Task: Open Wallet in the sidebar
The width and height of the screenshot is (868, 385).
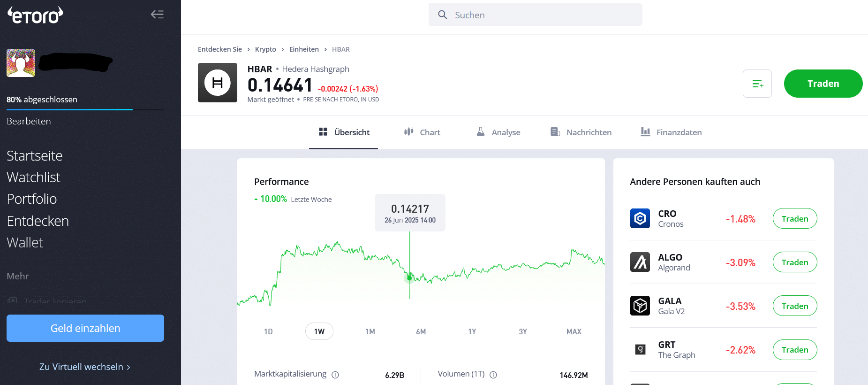Action: [25, 243]
